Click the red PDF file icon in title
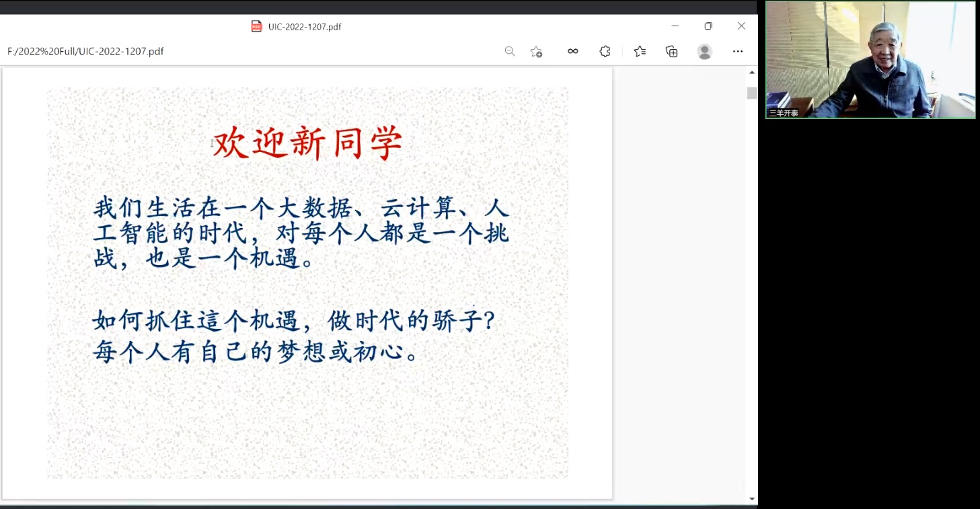This screenshot has height=509, width=980. coord(256,26)
